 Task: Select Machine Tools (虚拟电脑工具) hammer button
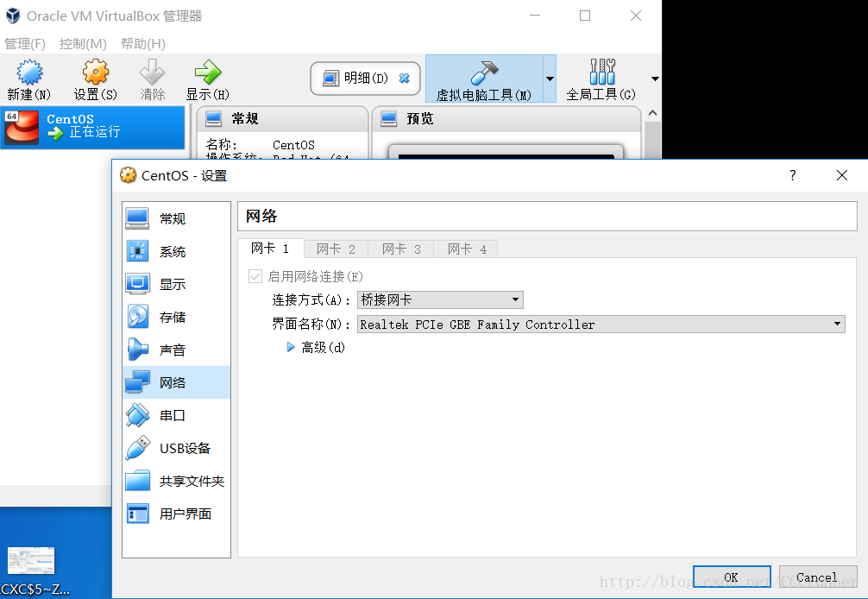(x=484, y=79)
